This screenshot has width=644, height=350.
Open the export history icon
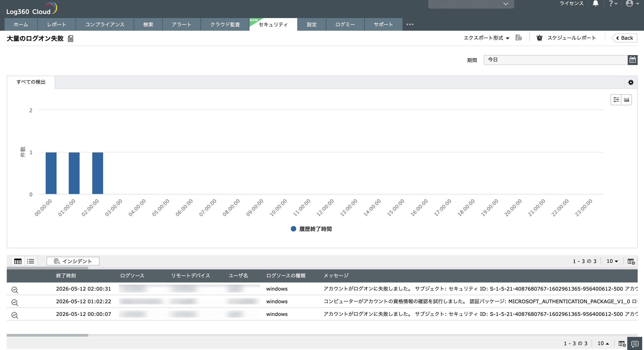pos(519,38)
